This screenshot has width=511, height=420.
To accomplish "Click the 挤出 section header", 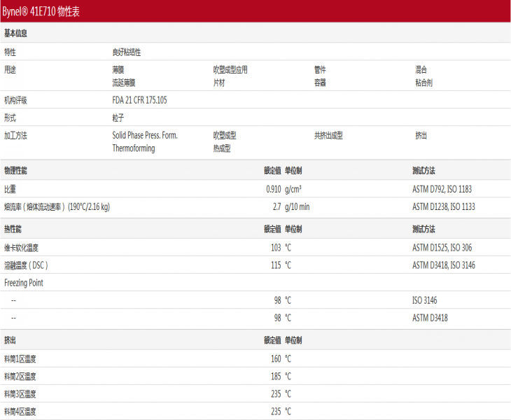I will (10, 339).
